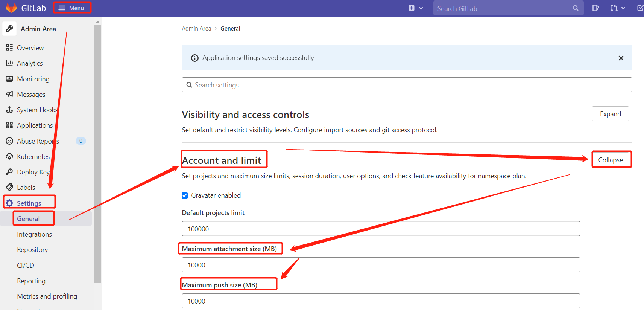Select Repository under Settings
The image size is (644, 310).
click(32, 250)
